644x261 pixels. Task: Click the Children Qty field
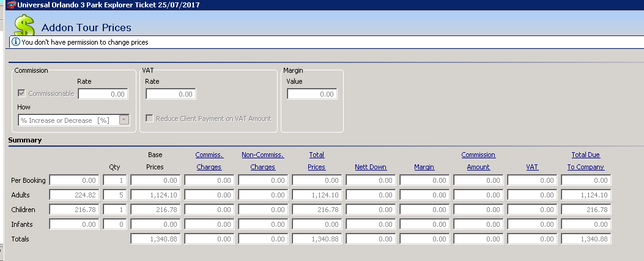pos(115,210)
